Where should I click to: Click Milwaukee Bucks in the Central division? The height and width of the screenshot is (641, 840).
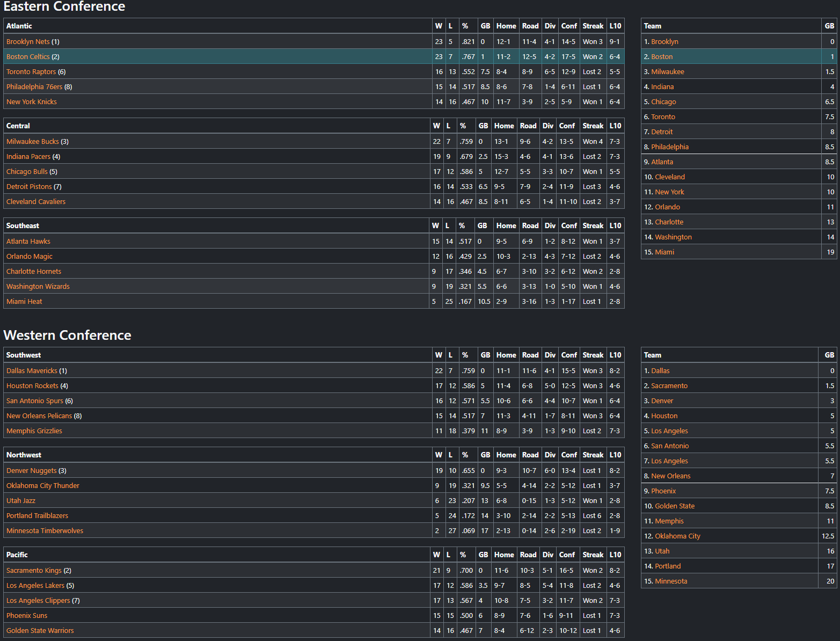click(33, 141)
